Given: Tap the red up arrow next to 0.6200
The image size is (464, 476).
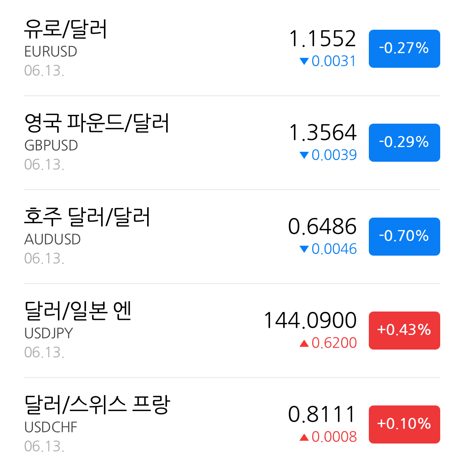Looking at the screenshot, I should tap(304, 343).
